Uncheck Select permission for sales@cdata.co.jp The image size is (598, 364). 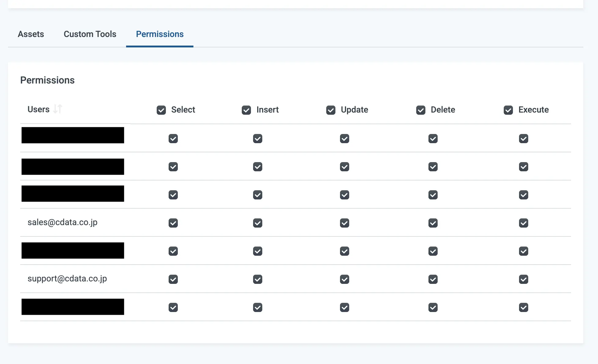(x=173, y=223)
